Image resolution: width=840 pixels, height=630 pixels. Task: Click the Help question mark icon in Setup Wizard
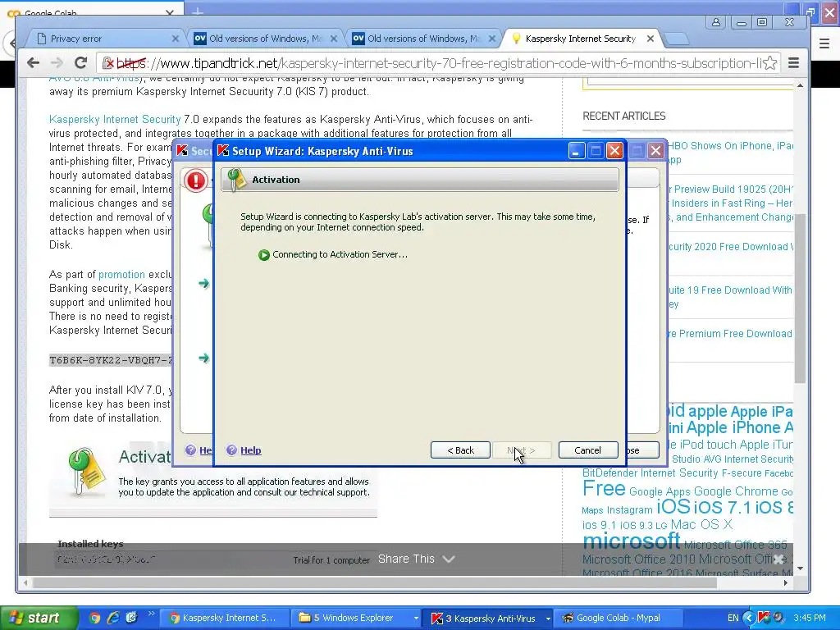(x=231, y=450)
